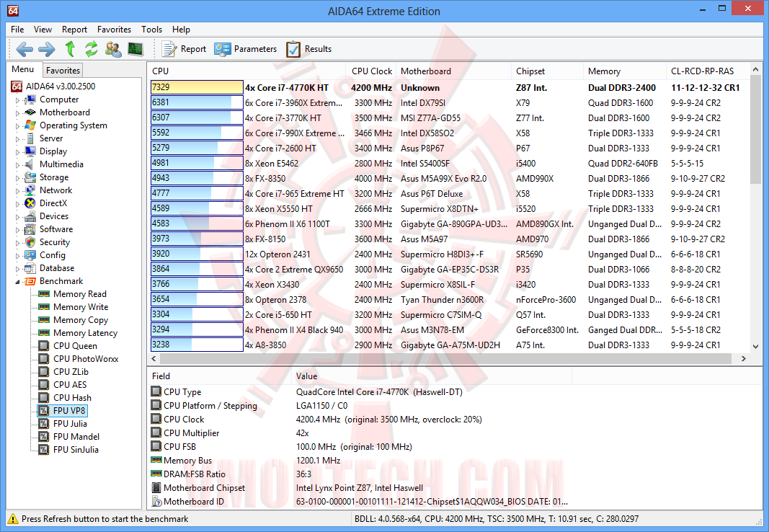This screenshot has height=532, width=769.
Task: Switch to the Menu tab in sidebar
Action: coord(23,69)
